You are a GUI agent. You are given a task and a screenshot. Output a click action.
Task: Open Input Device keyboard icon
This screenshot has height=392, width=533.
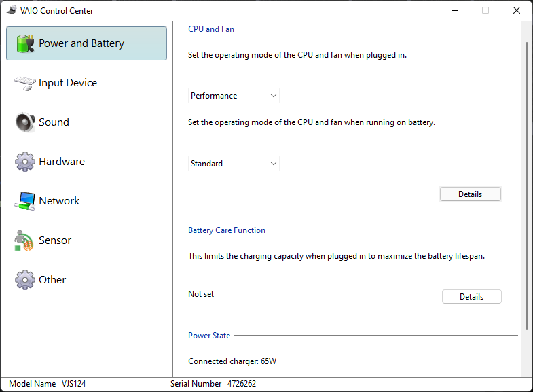coord(25,83)
